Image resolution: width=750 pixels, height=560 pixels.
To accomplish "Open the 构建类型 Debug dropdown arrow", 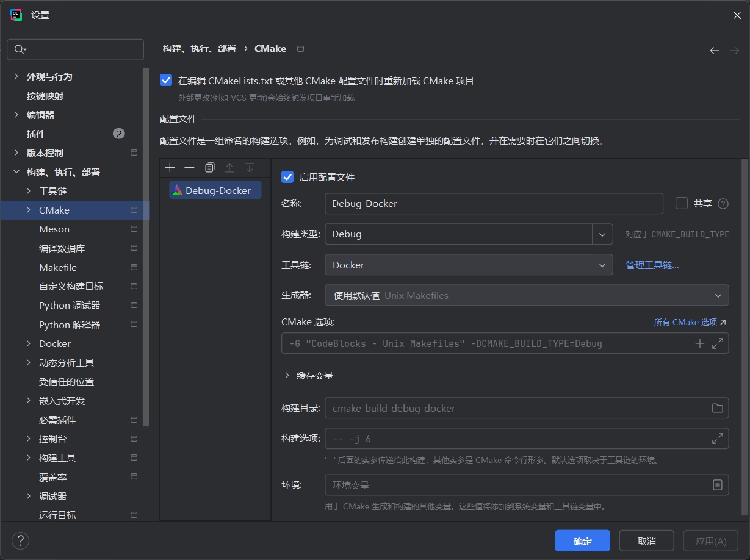I will (x=602, y=234).
